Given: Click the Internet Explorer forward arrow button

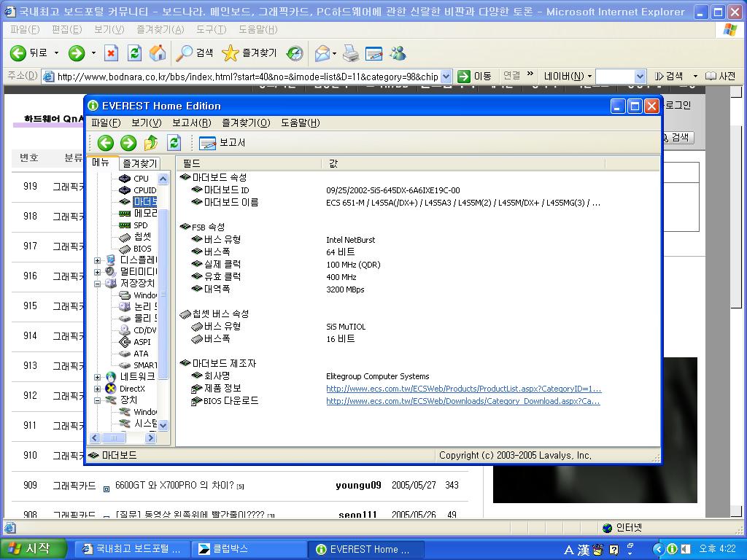Looking at the screenshot, I should click(x=76, y=52).
